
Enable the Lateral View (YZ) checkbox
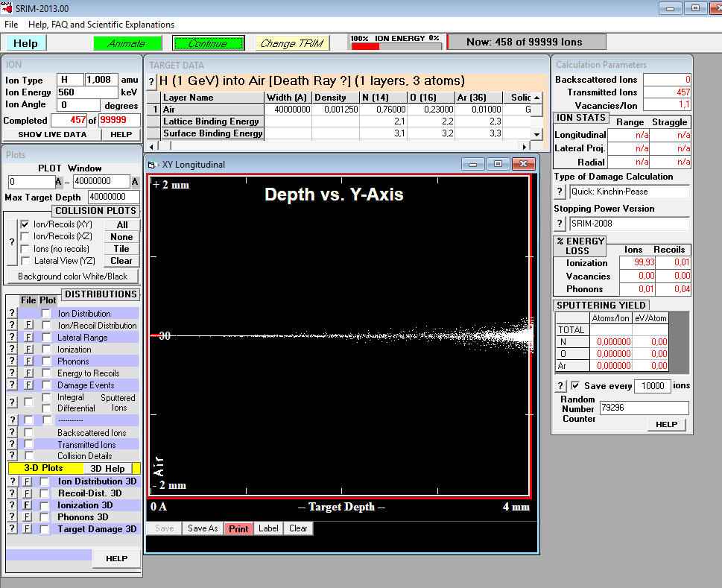click(26, 261)
